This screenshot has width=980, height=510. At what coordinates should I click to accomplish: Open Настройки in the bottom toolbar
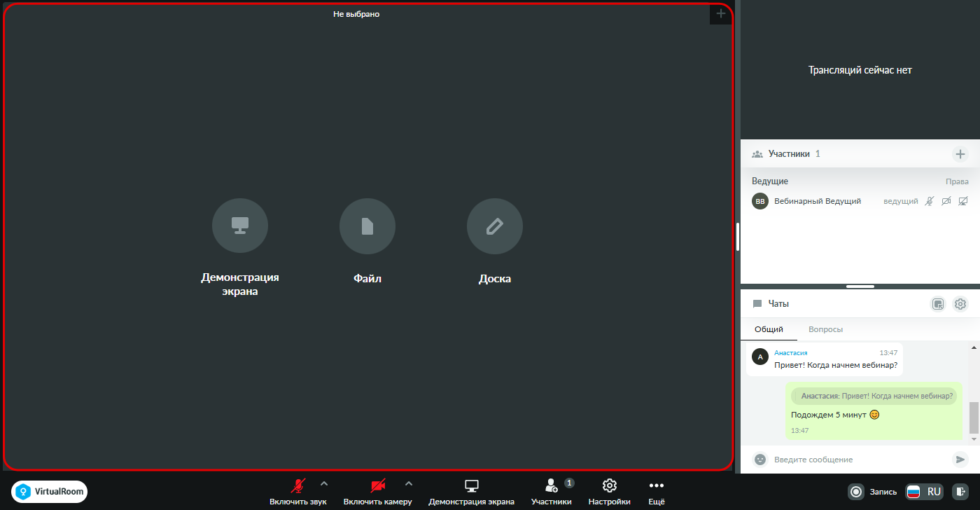[610, 492]
